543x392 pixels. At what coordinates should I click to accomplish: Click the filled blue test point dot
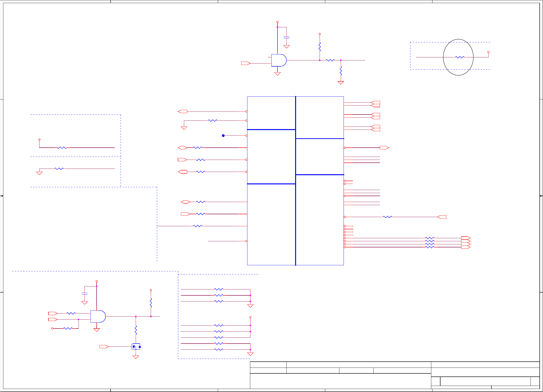[x=223, y=135]
